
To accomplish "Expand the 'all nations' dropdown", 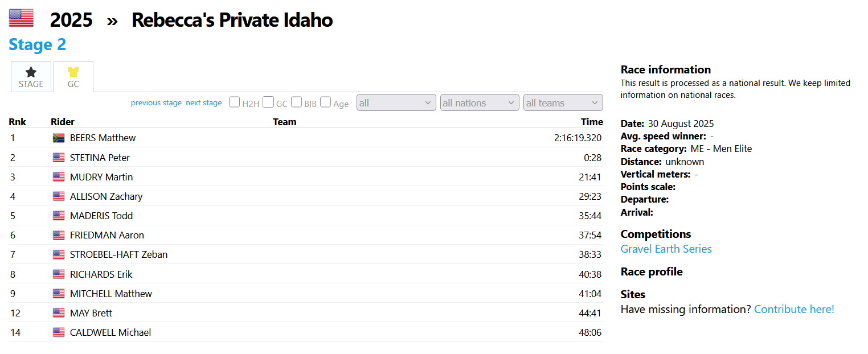I will click(x=480, y=103).
